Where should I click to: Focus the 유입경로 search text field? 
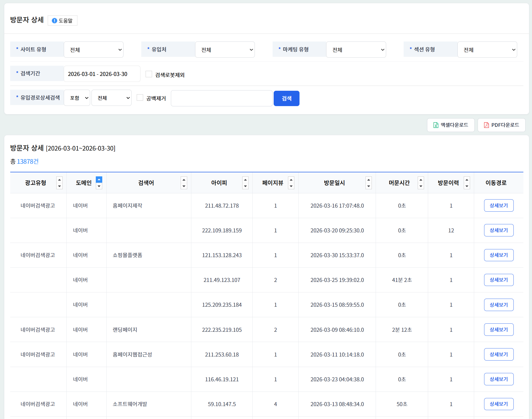click(222, 98)
